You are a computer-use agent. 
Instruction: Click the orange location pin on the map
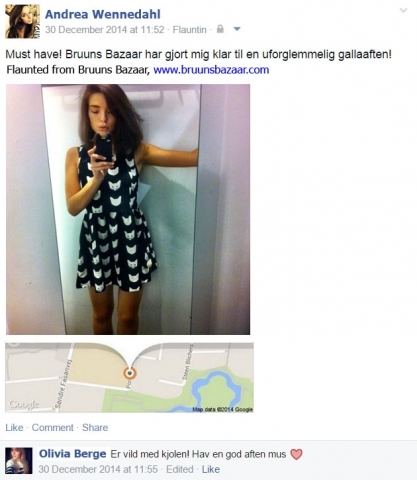(129, 373)
